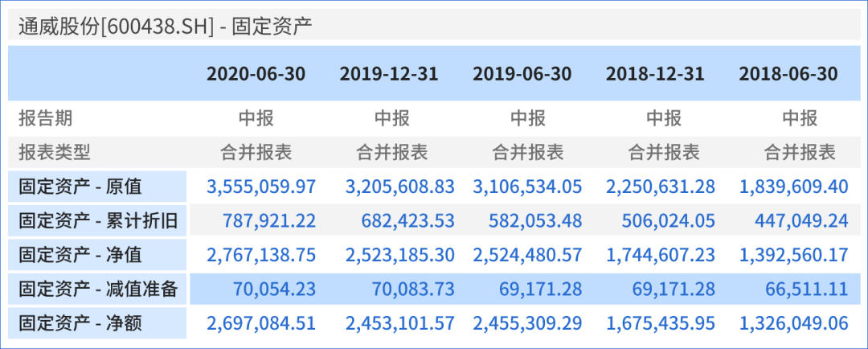This screenshot has width=868, height=349.
Task: Click 合并报表 under 2018-12-31
Action: click(x=664, y=151)
